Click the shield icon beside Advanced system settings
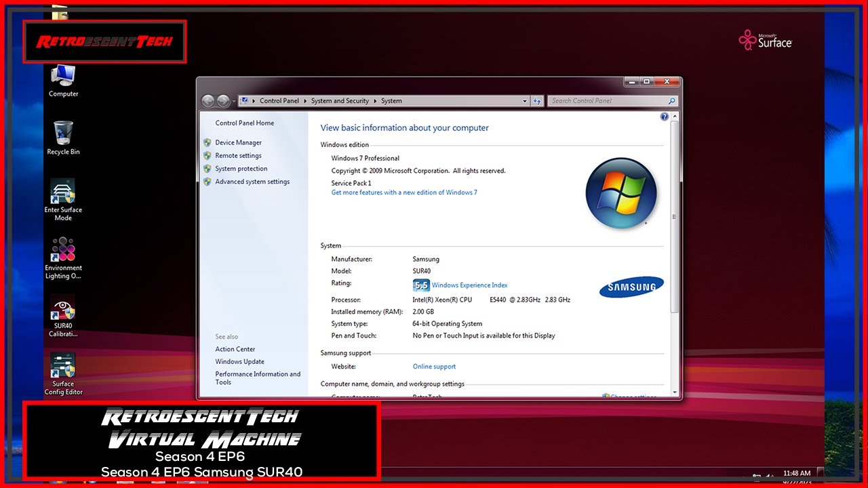Screen dimensions: 868x488 (x=208, y=182)
